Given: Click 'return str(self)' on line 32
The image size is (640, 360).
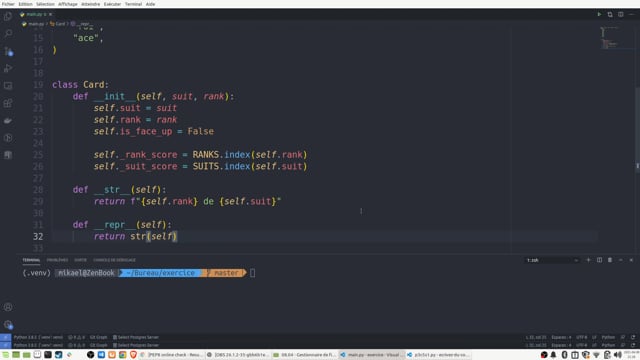Looking at the screenshot, I should [136, 236].
